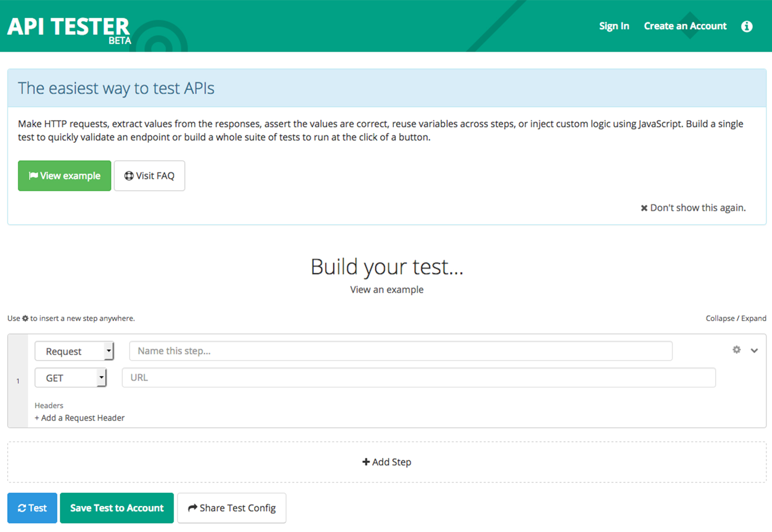Viewport: 772px width, 532px height.
Task: Run the blue Test button
Action: pyautogui.click(x=32, y=508)
